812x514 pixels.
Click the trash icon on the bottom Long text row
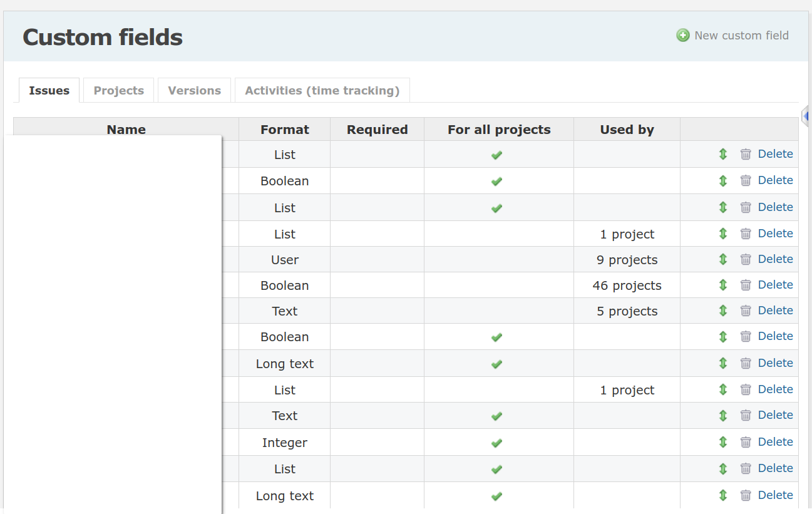(746, 495)
